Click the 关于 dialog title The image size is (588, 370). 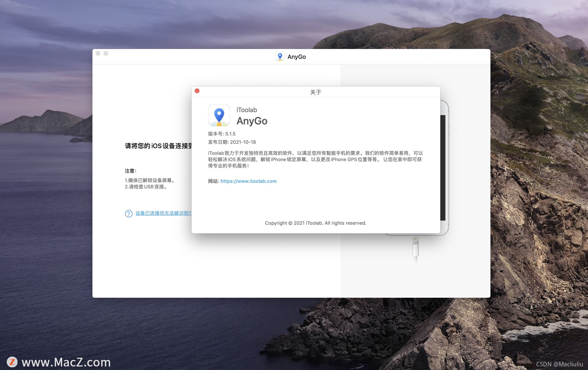click(x=316, y=92)
